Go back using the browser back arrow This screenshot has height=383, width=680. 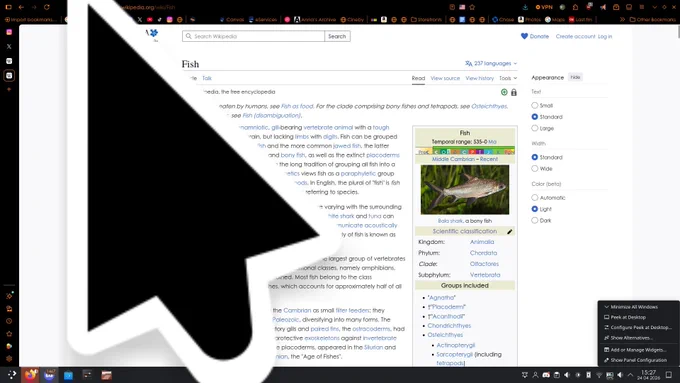click(21, 7)
